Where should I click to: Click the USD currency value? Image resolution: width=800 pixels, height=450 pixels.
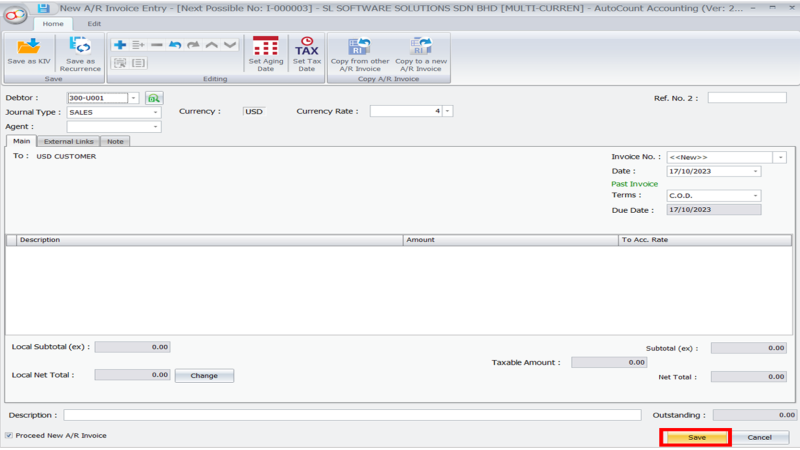254,111
